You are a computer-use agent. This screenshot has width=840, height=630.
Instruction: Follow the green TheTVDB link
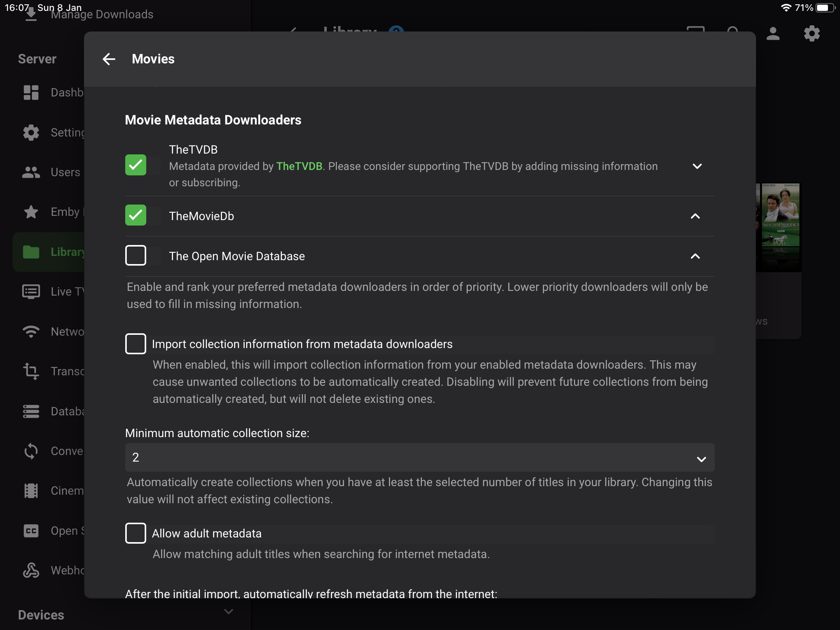click(299, 166)
